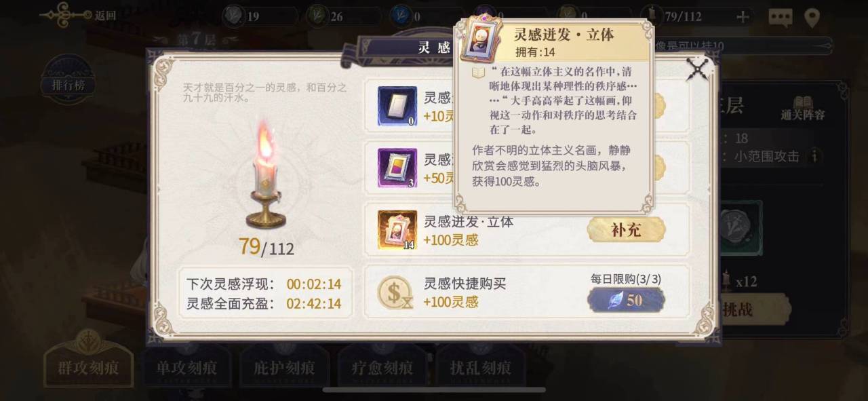Click the info icon next to 小范围攻击
868x401 pixels.
tap(813, 156)
